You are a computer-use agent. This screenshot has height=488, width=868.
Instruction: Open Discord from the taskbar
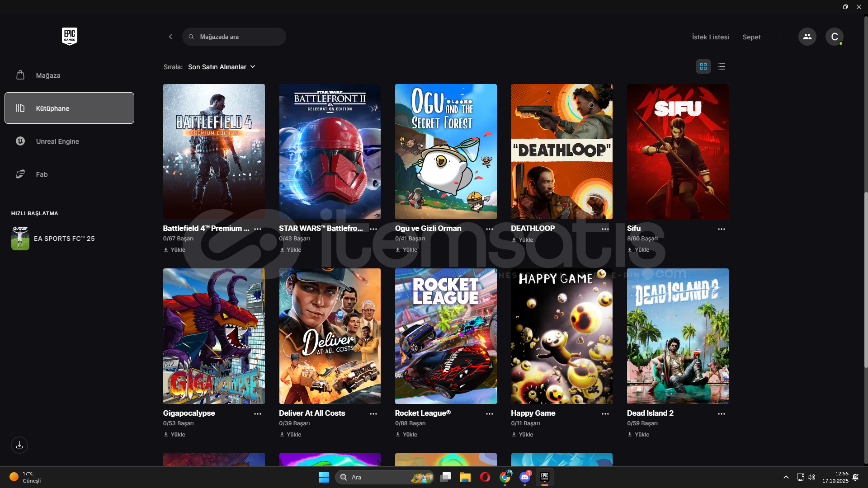pos(524,477)
